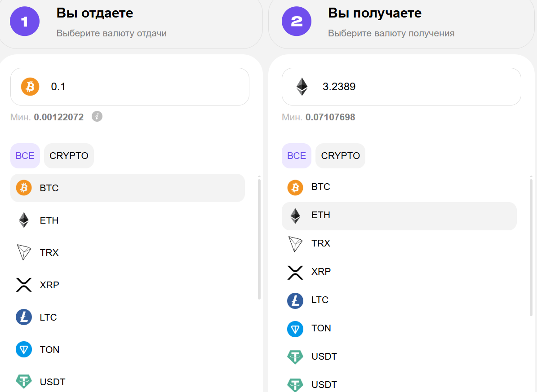
Task: Click the Bitcoin icon in the give amount field
Action: coord(30,87)
